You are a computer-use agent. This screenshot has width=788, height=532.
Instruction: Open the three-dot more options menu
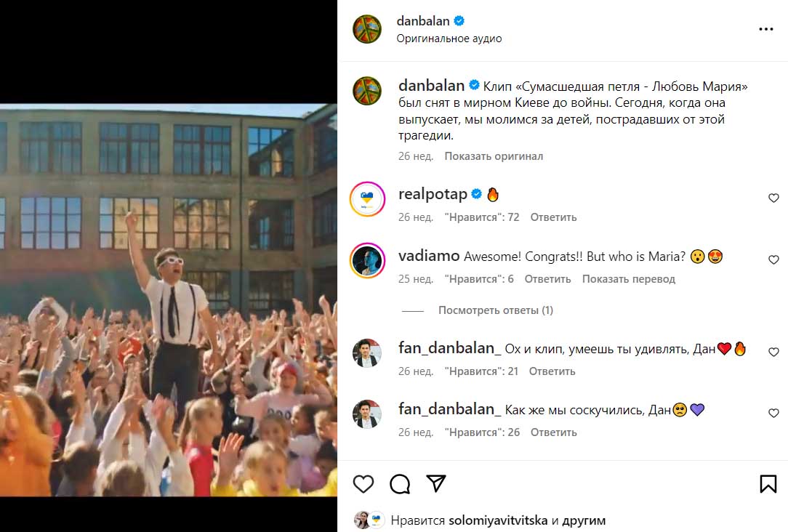[x=766, y=30]
